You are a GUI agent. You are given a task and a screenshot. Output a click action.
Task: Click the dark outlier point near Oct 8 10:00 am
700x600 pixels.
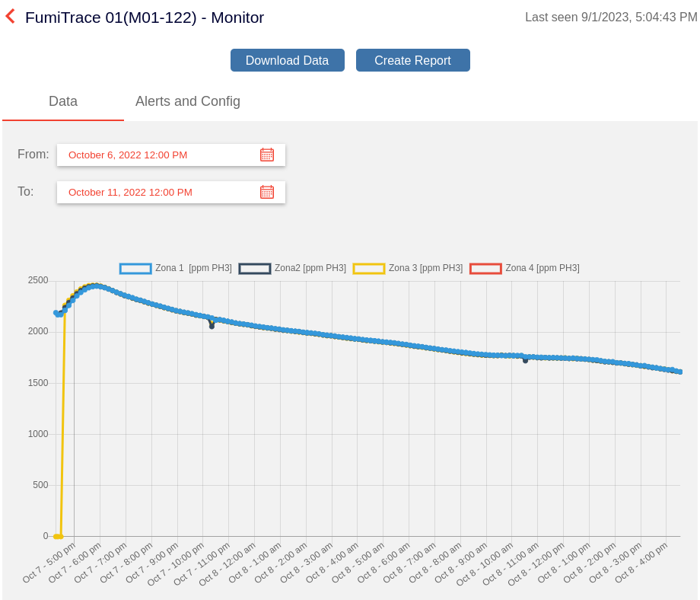point(525,360)
